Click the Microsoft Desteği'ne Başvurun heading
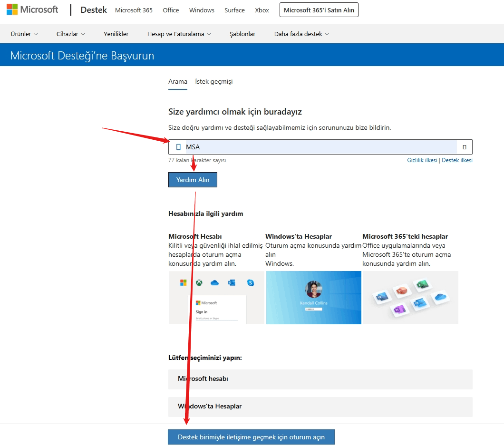 [82, 56]
